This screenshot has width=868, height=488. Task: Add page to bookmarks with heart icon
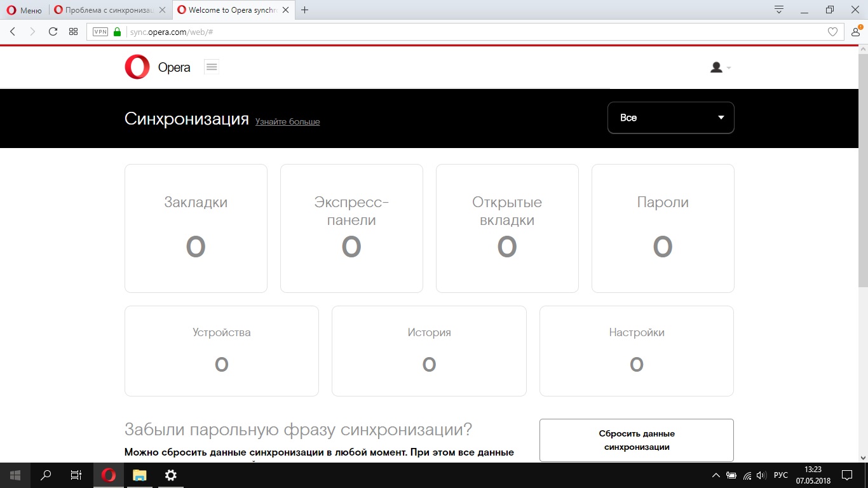click(x=832, y=32)
